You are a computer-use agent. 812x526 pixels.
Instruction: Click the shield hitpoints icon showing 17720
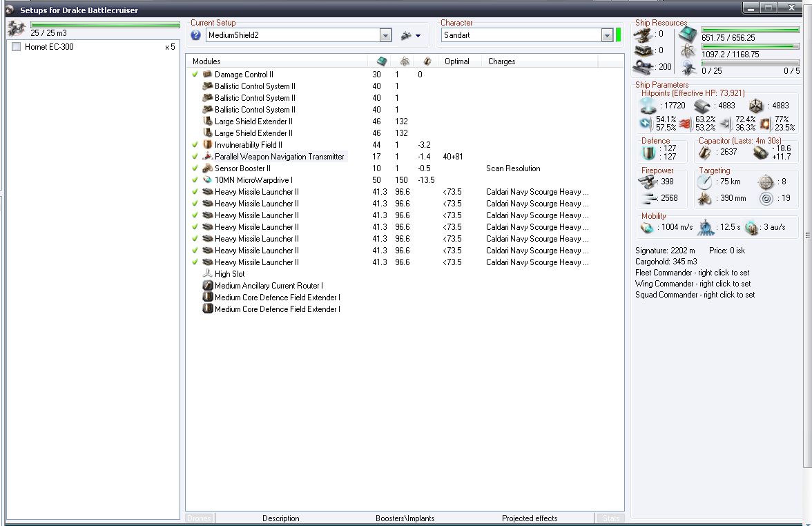tap(648, 106)
